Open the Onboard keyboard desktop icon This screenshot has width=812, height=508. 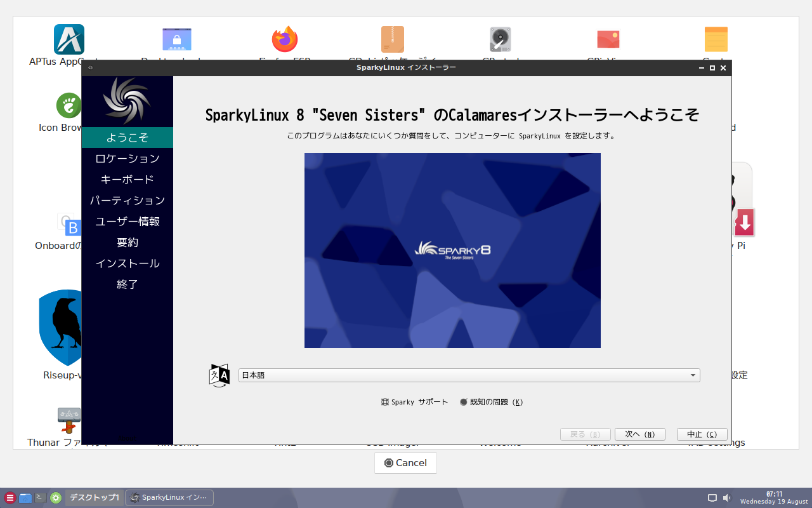[69, 224]
